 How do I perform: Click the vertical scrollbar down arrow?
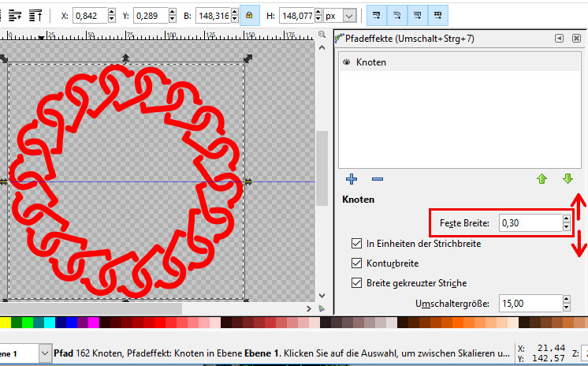(x=322, y=296)
